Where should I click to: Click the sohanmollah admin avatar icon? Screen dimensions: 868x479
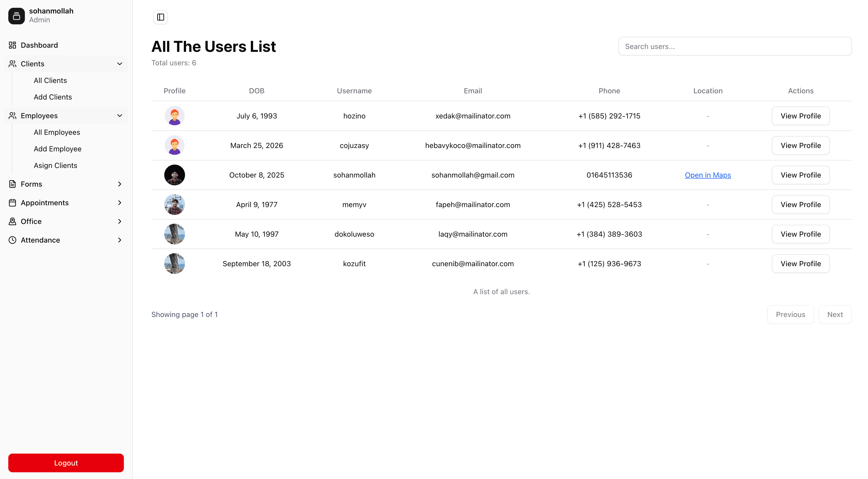click(17, 16)
